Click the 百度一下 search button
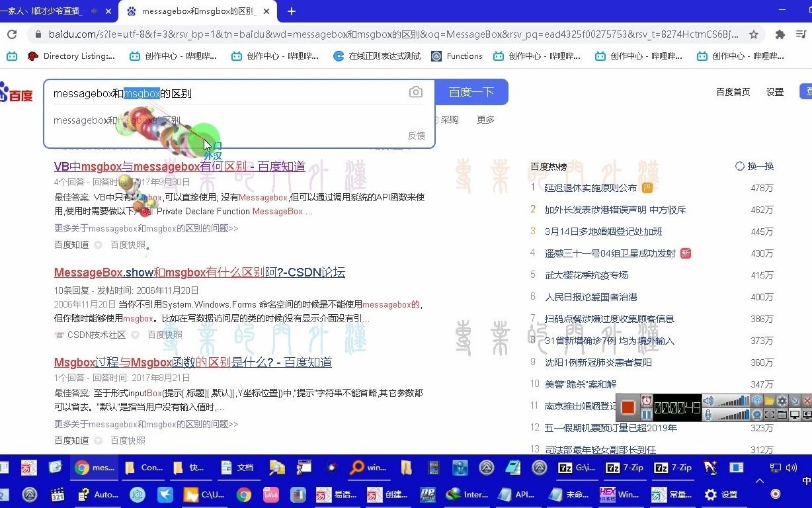Viewport: 812px width, 508px height. [x=471, y=92]
